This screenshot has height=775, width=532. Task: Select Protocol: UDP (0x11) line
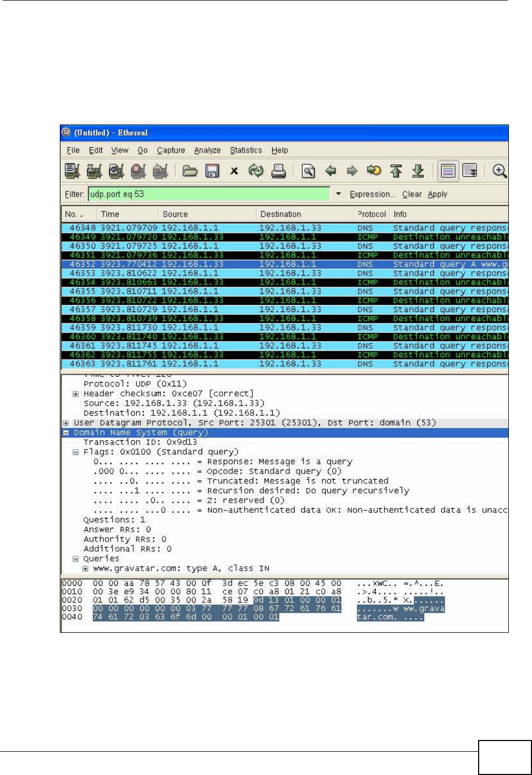(135, 384)
